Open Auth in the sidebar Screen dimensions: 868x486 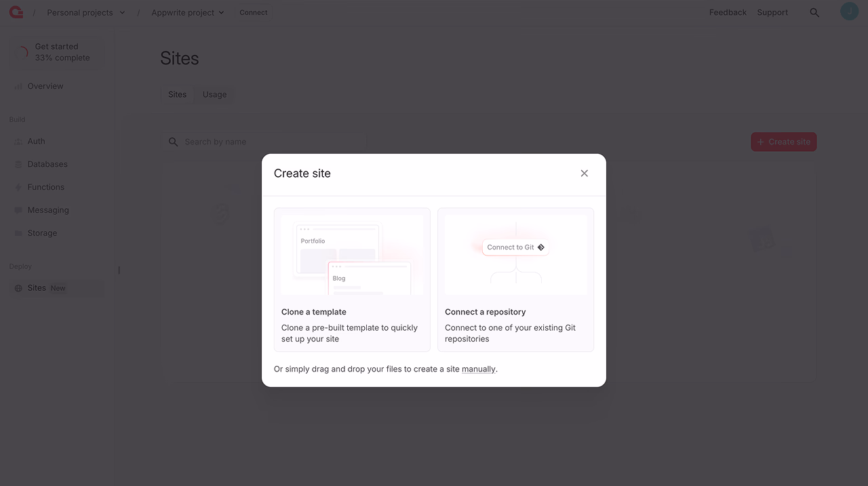[x=57, y=142]
